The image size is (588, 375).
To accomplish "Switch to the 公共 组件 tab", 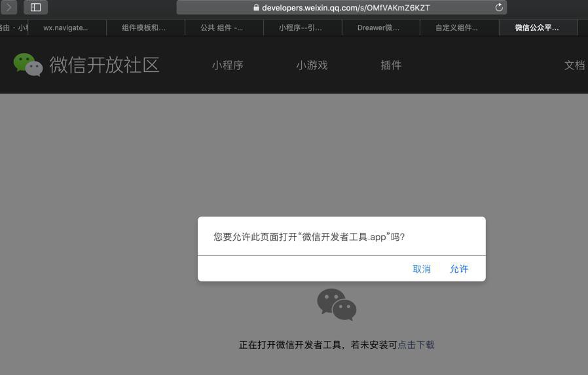I will point(224,27).
